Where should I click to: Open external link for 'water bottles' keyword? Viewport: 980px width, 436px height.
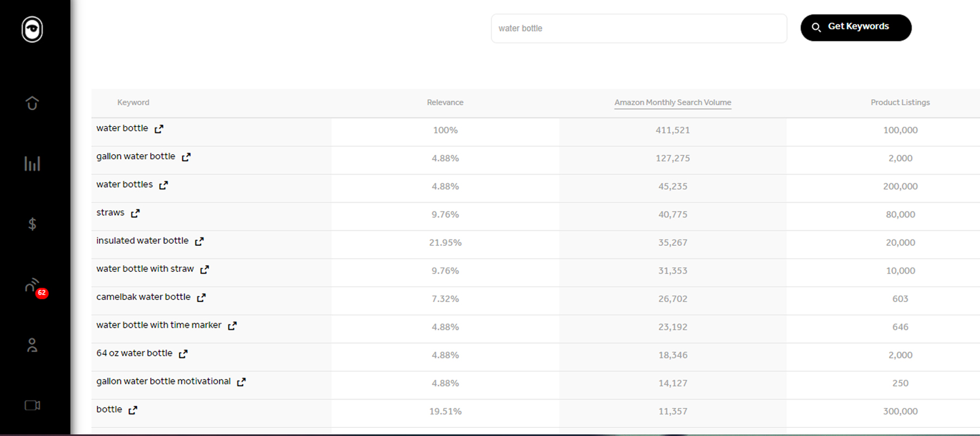coord(163,185)
